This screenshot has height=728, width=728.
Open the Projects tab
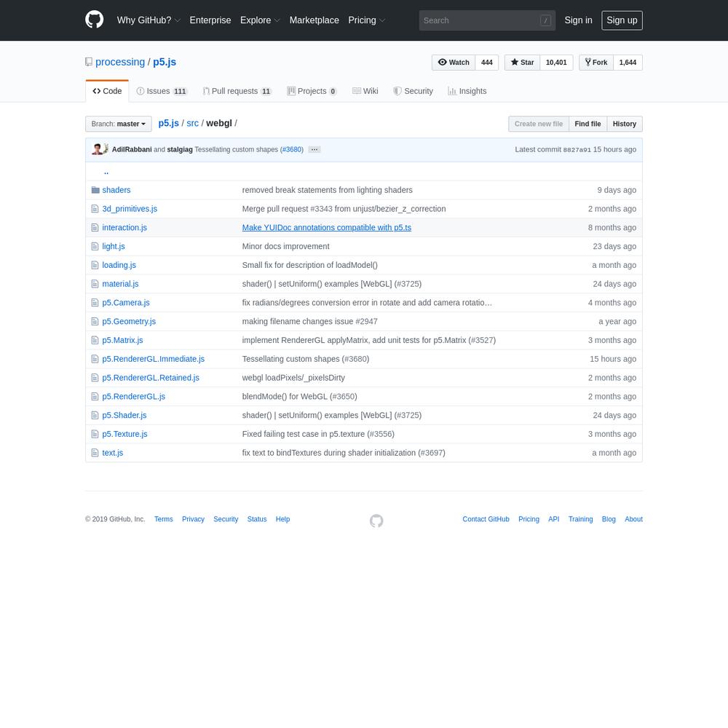tap(312, 91)
